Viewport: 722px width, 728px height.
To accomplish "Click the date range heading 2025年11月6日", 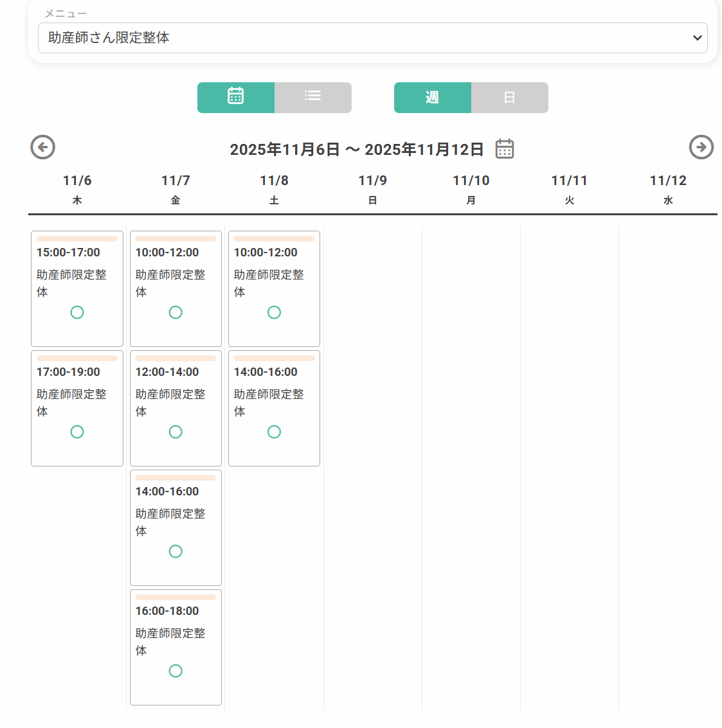I will tap(285, 150).
